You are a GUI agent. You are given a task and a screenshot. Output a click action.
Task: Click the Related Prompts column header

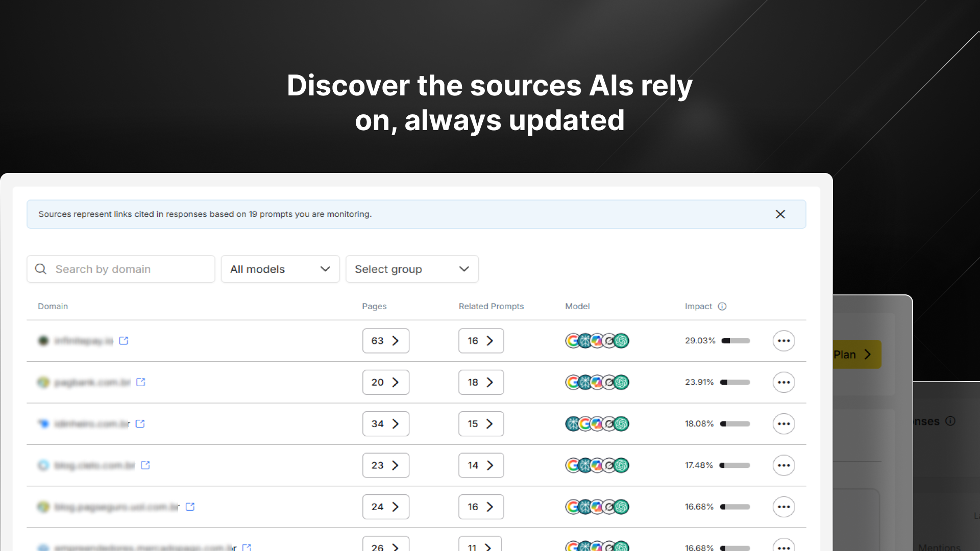point(491,306)
